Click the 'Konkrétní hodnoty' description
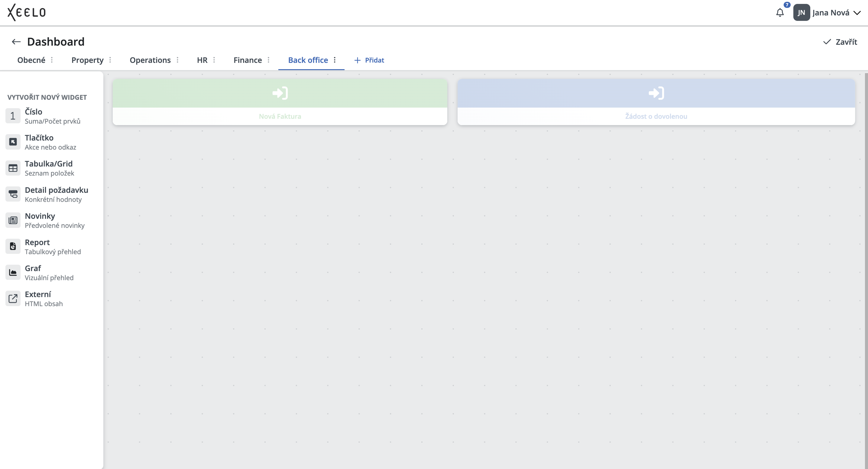This screenshot has width=868, height=469. click(53, 199)
